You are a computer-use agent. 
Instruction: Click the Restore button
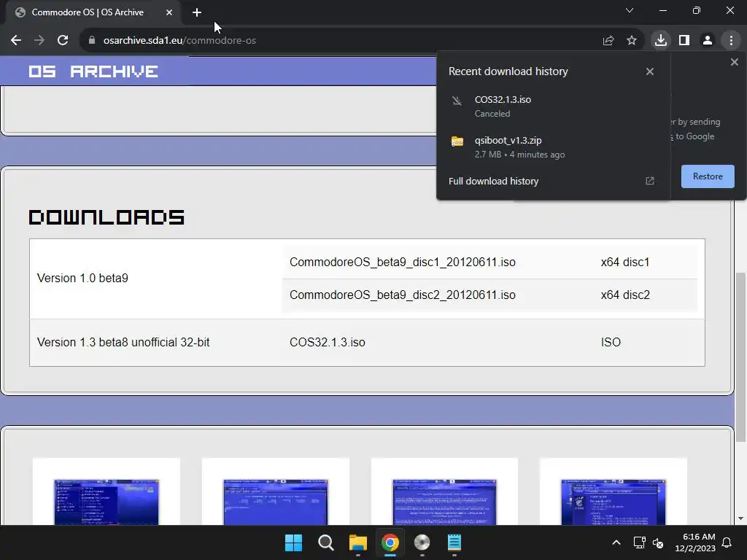coord(708,176)
